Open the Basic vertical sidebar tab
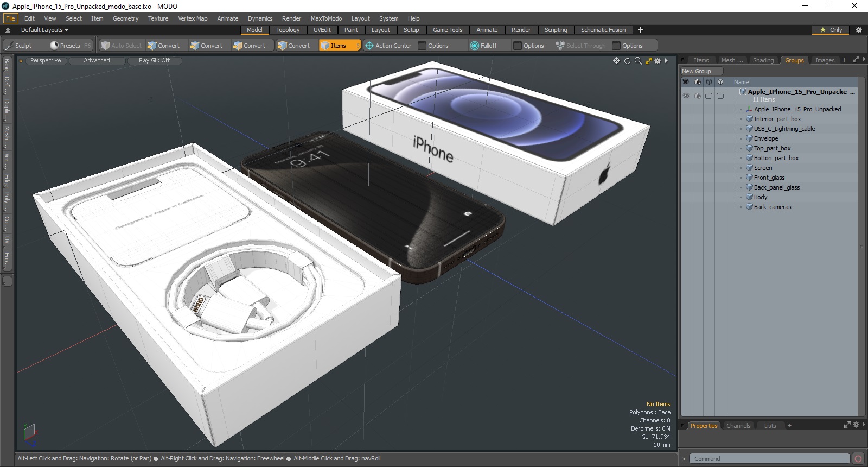Viewport: 868px width, 467px height. pos(7,65)
